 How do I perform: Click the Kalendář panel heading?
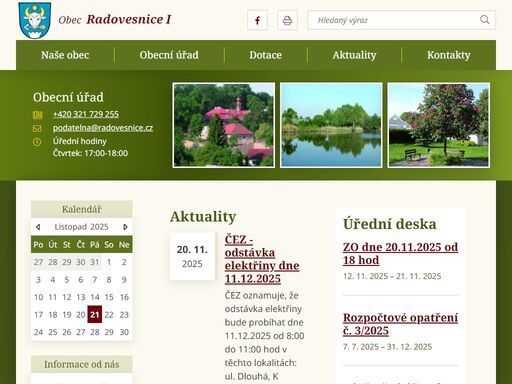pyautogui.click(x=82, y=209)
